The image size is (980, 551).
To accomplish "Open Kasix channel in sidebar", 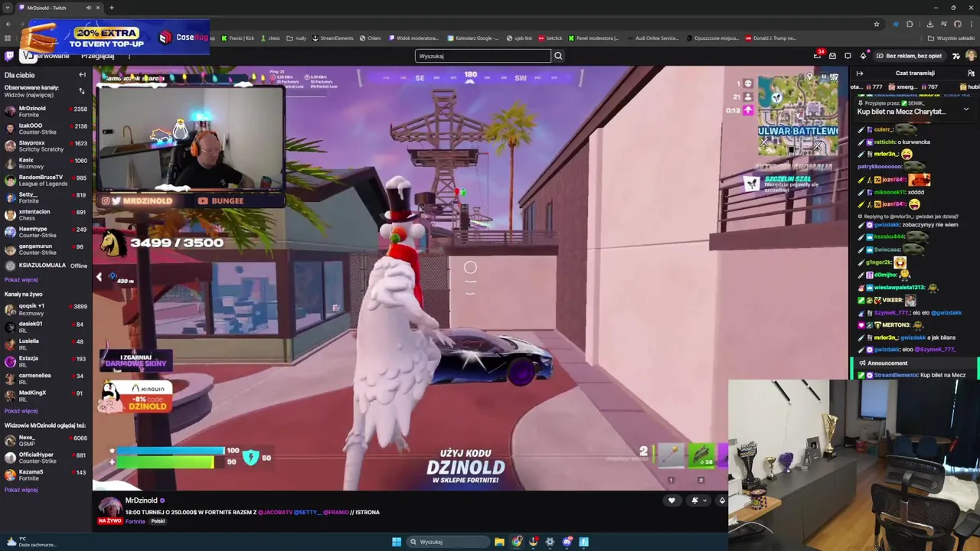I will [45, 163].
